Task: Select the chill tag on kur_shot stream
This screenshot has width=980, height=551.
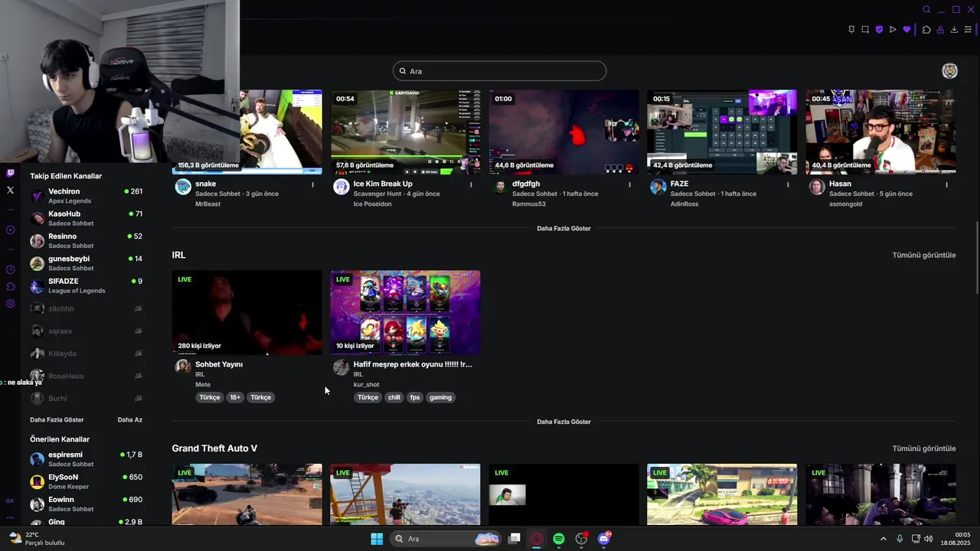Action: pyautogui.click(x=394, y=397)
